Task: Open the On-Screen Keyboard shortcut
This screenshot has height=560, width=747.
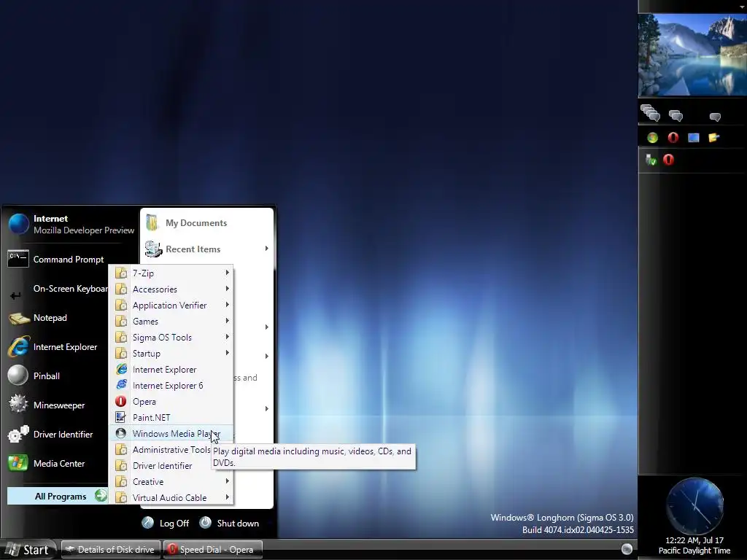Action: [57, 289]
